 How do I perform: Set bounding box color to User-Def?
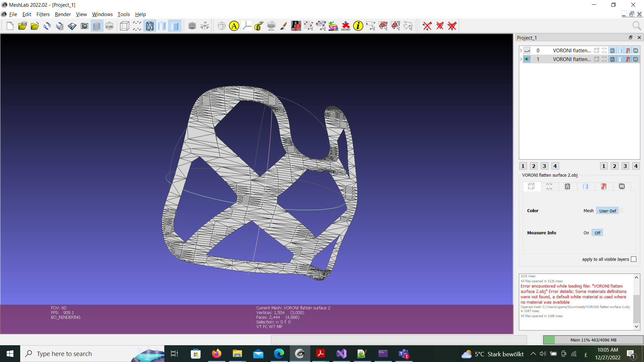coord(607,211)
